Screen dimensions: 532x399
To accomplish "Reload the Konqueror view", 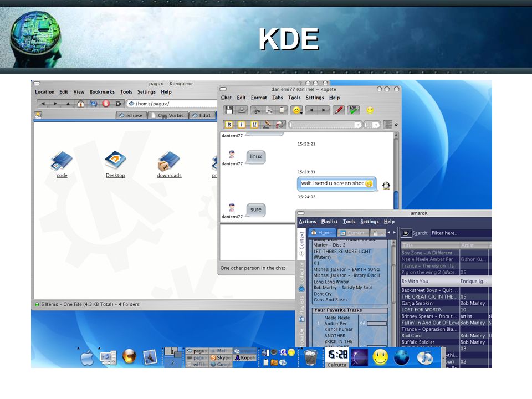I will pos(93,104).
